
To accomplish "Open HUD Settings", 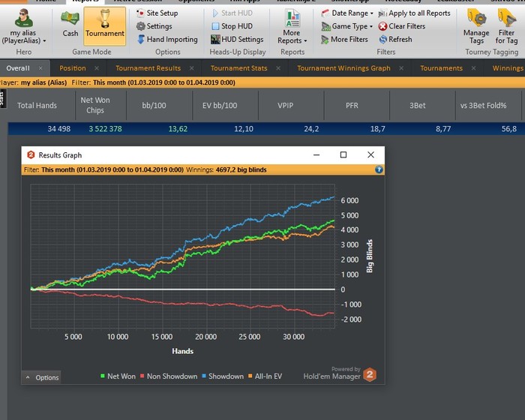I will pos(237,40).
